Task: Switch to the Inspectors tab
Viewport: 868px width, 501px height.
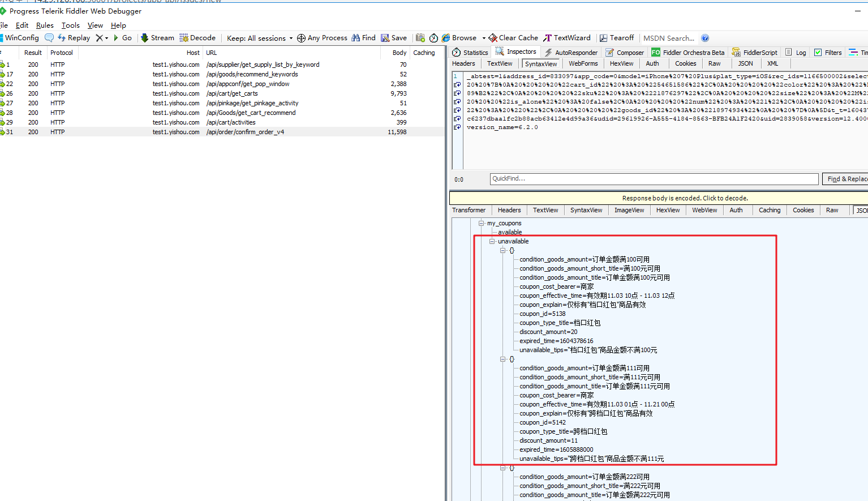Action: [x=516, y=52]
